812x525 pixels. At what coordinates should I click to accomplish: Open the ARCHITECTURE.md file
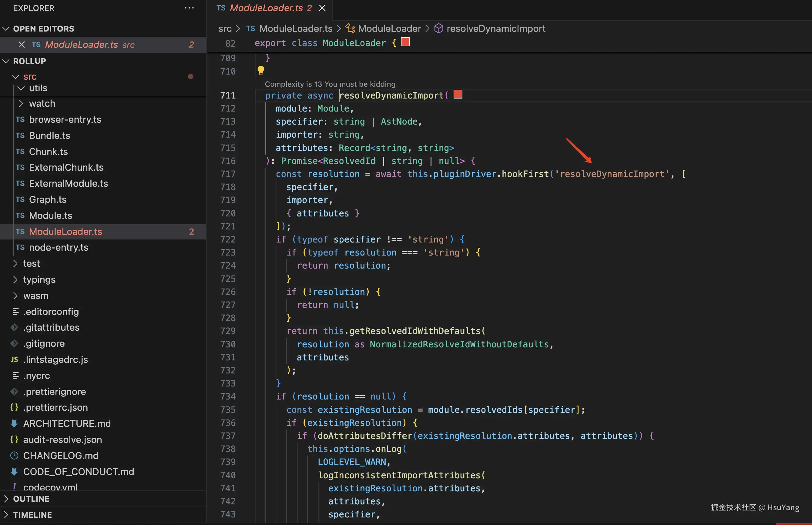[x=67, y=423]
